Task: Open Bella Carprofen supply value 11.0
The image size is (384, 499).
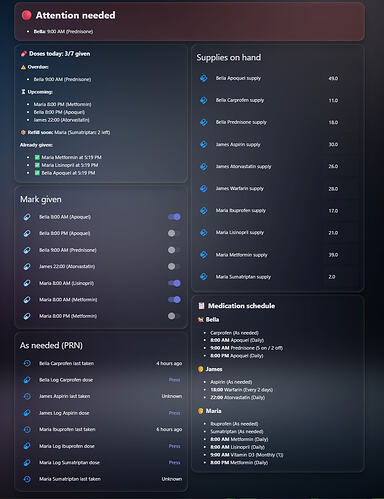Action: tap(333, 100)
